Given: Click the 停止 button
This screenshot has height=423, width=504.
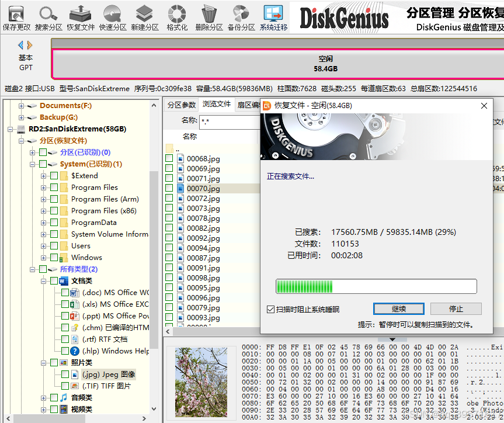Looking at the screenshot, I should 456,309.
